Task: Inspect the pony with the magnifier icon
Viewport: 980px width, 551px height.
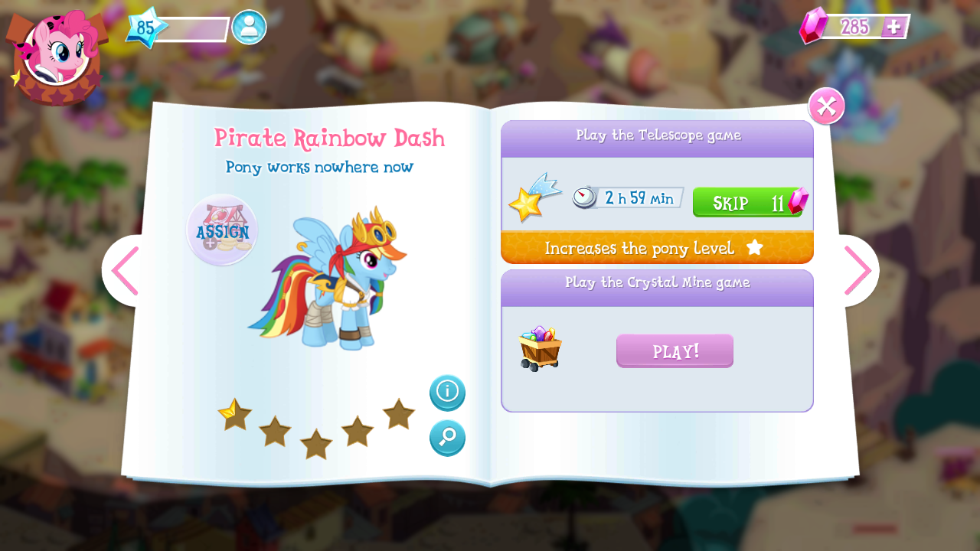Action: pyautogui.click(x=447, y=438)
